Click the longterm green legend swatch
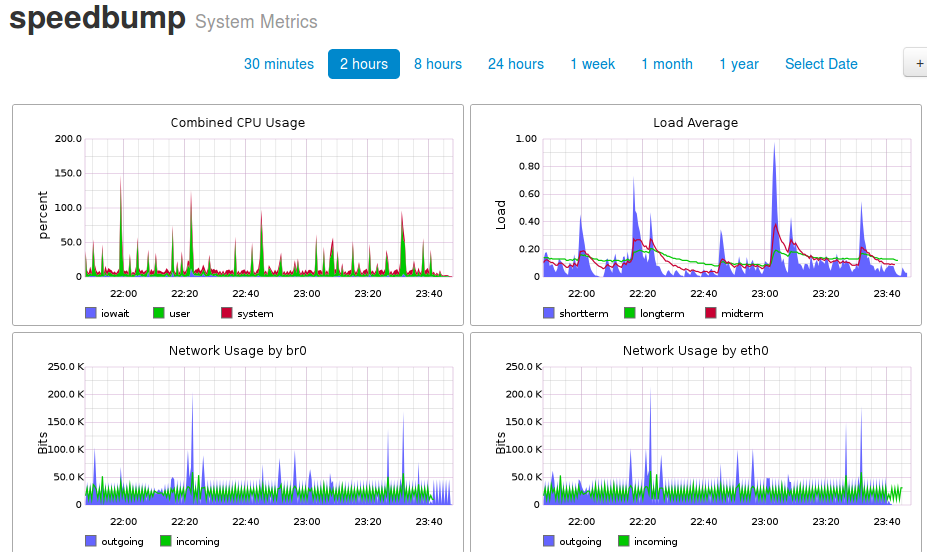The width and height of the screenshot is (927, 552). click(630, 313)
